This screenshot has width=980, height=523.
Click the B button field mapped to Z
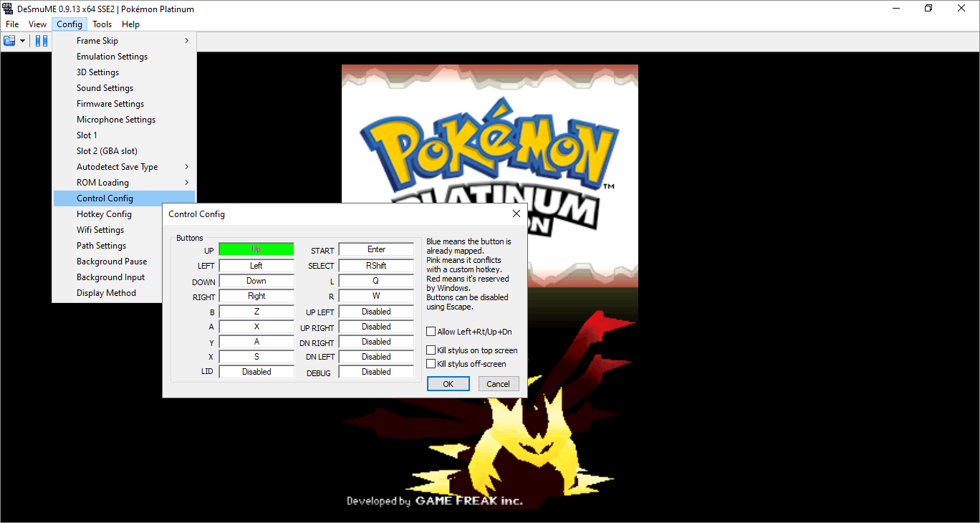click(x=256, y=312)
